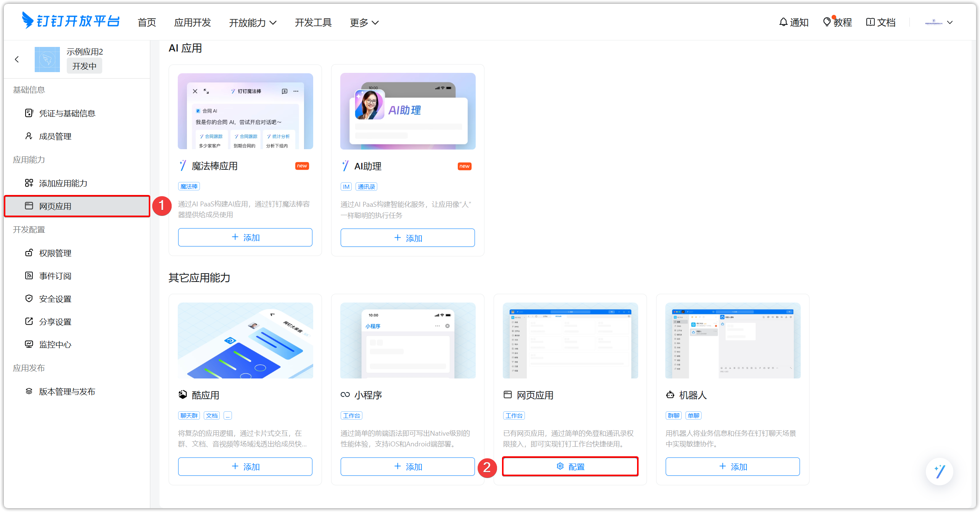
Task: Click the 机器人 robot icon
Action: coord(670,394)
